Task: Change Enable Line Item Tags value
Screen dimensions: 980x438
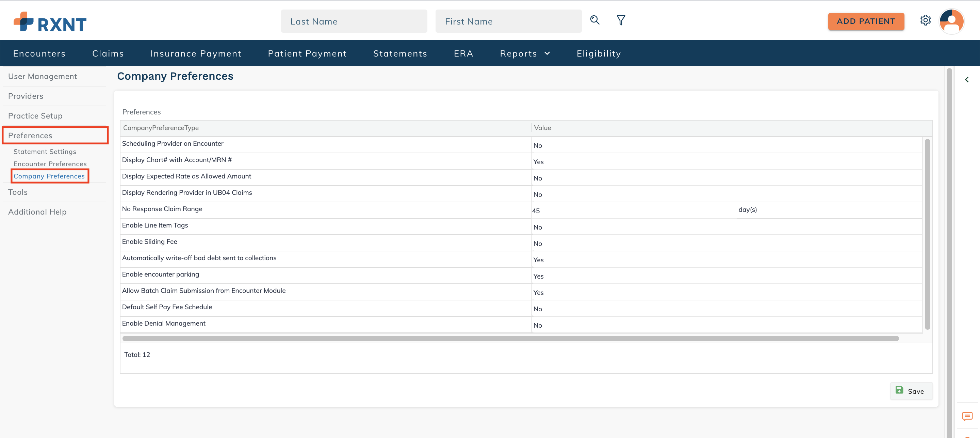Action: pos(726,227)
